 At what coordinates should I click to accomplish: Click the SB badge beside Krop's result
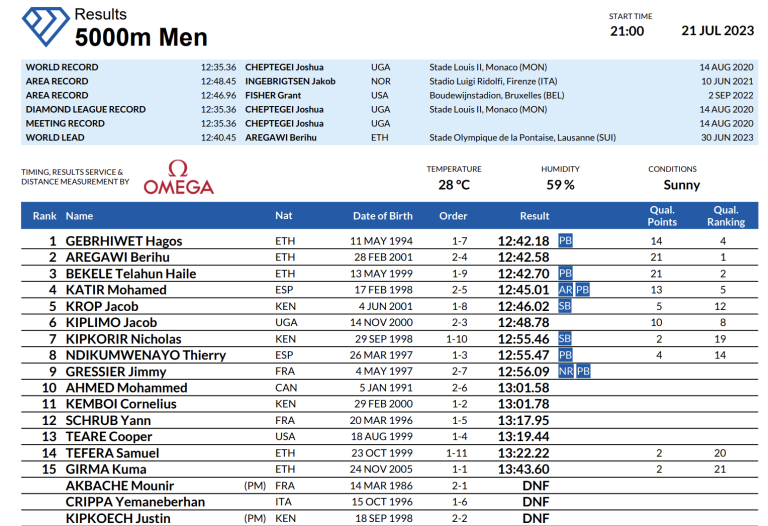click(x=565, y=306)
